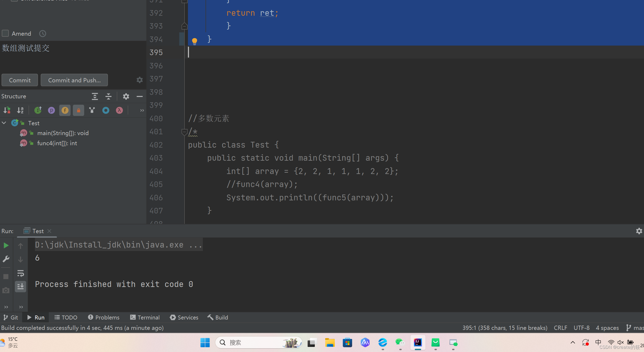Open the Problems tool window tab
Screen dimensions: 644x352
point(104,317)
